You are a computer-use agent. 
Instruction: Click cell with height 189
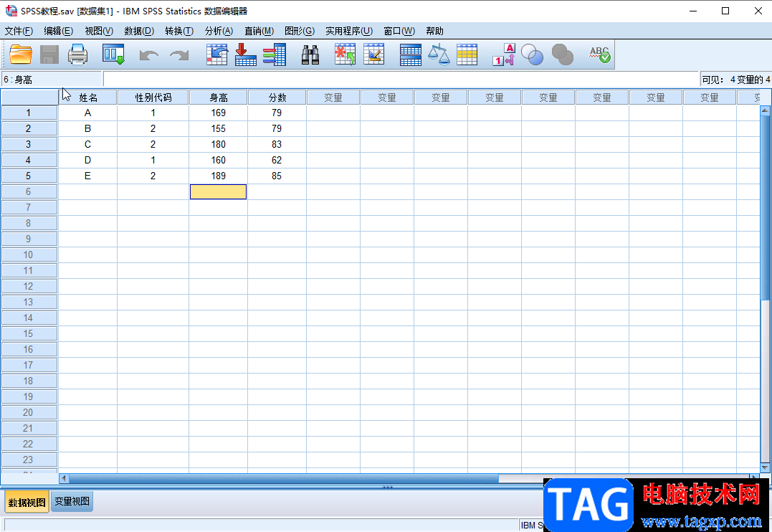tap(218, 176)
